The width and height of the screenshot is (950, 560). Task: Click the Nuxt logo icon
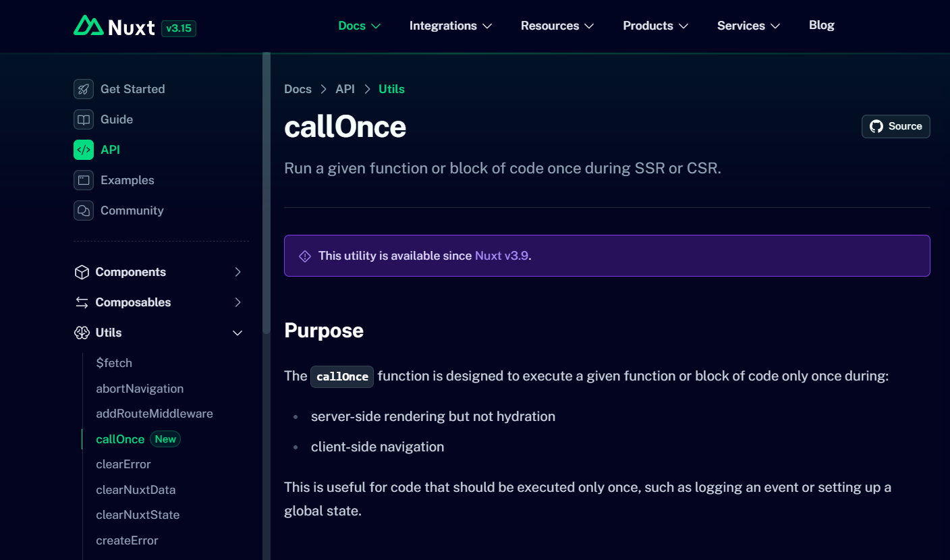point(88,26)
